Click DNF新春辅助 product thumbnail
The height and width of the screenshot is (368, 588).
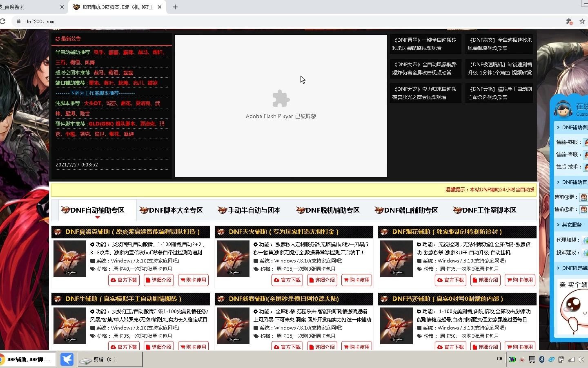[x=233, y=326]
